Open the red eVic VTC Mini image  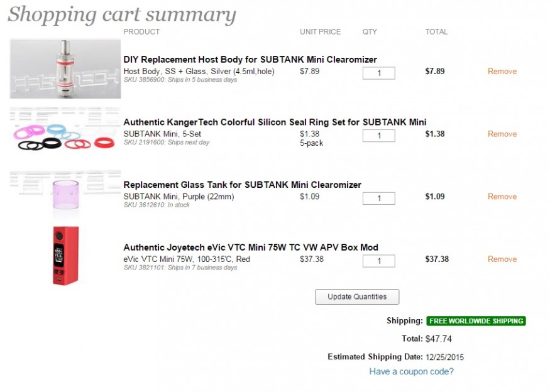tap(65, 255)
